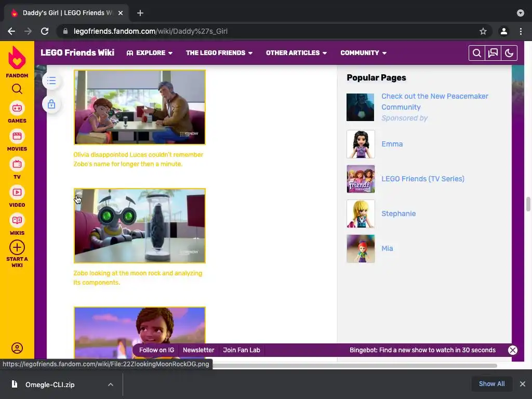Open the Stephanie page link
This screenshot has height=399, width=532.
[398, 214]
